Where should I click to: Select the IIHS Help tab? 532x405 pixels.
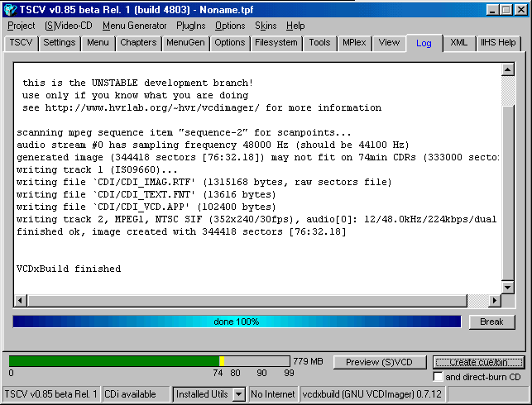[x=498, y=43]
